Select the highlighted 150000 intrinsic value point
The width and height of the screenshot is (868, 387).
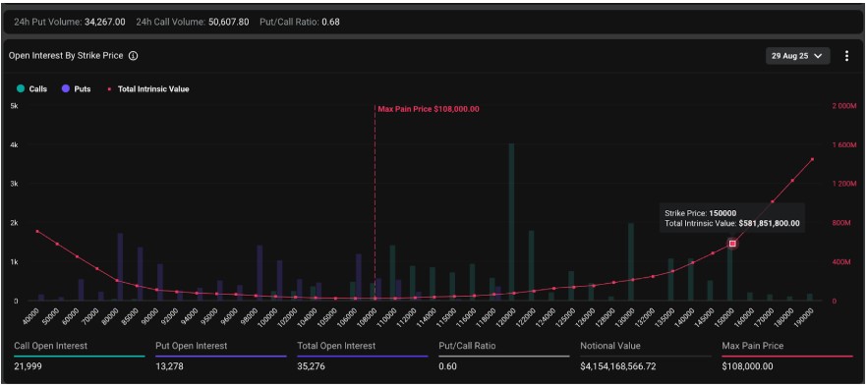732,244
